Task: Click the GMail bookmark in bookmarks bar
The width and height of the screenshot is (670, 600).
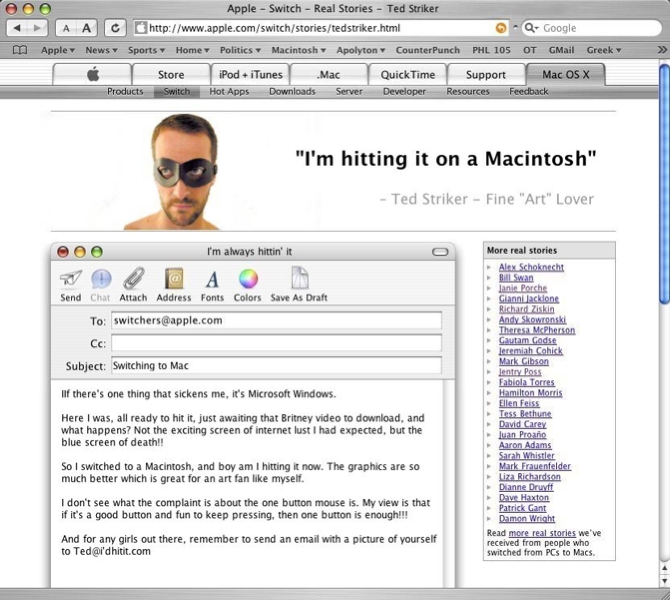Action: click(559, 49)
